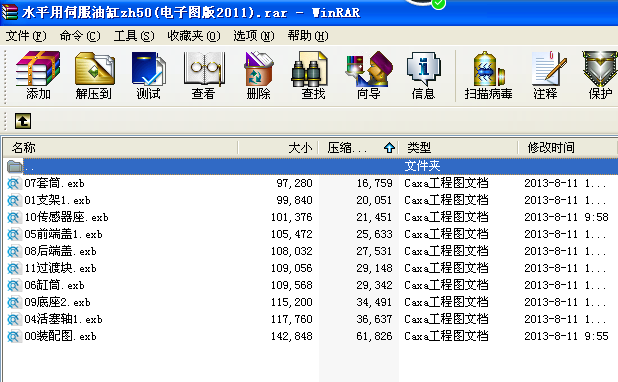Select file name 09底座2.exb
Image resolution: width=618 pixels, height=382 pixels.
coord(58,302)
